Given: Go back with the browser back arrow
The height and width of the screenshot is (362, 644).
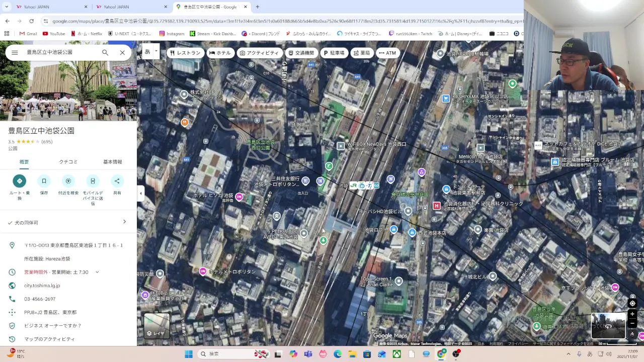Looking at the screenshot, I should pyautogui.click(x=7, y=21).
